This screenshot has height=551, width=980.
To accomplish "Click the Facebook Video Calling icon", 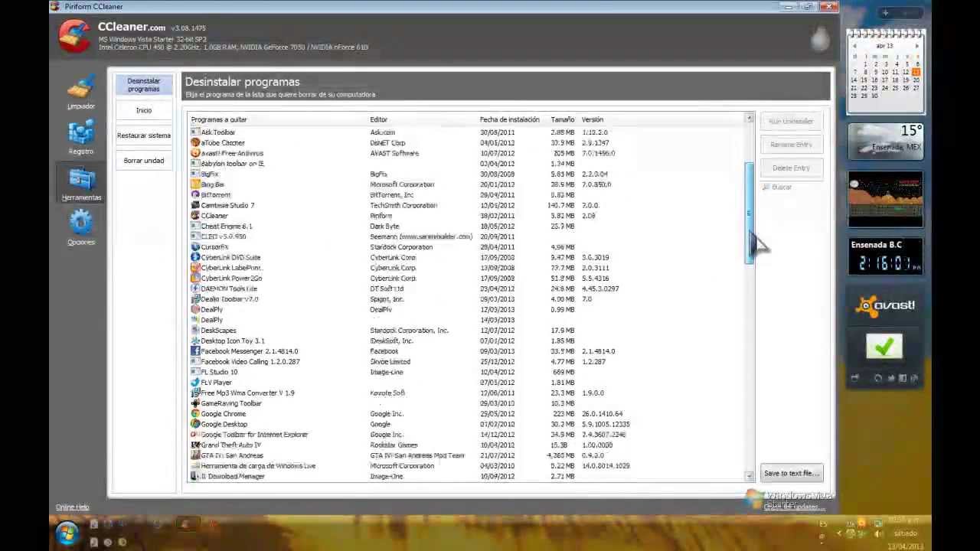I will click(195, 361).
